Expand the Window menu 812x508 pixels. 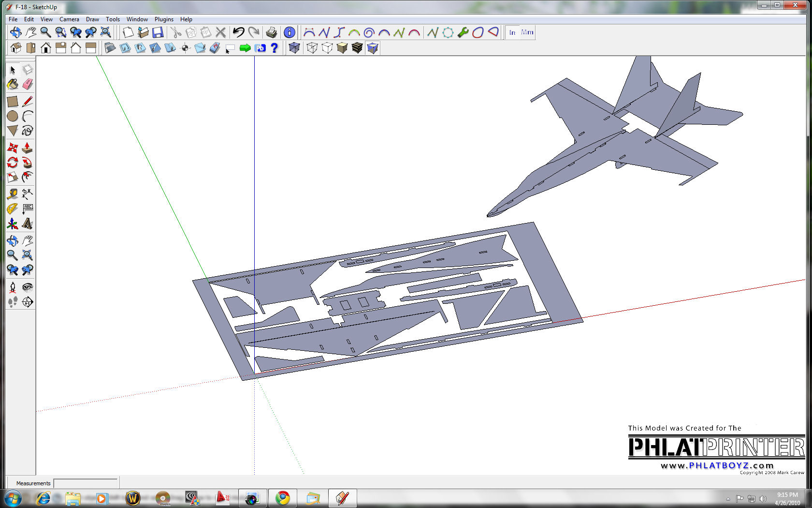click(137, 19)
